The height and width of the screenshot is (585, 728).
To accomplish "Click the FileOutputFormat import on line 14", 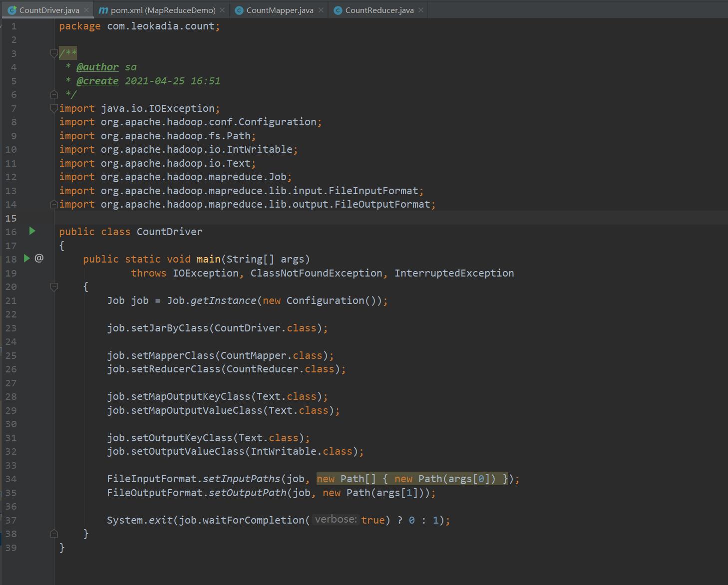I will (266, 204).
